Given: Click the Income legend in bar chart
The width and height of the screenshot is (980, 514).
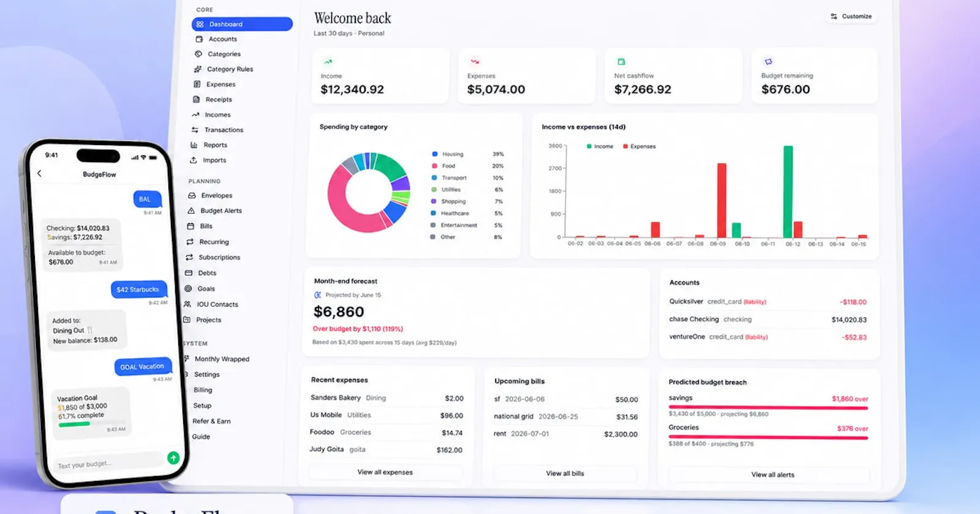Looking at the screenshot, I should coord(600,146).
